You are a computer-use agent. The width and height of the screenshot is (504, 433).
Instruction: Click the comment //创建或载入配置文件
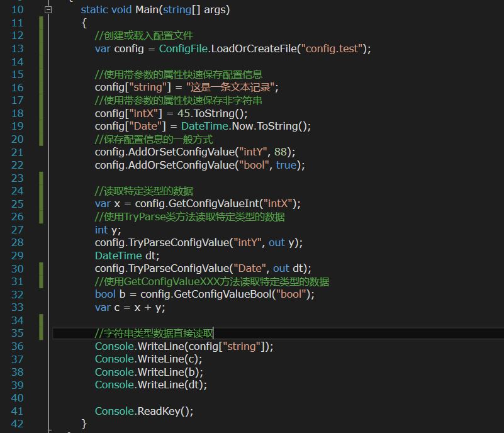pyautogui.click(x=144, y=35)
